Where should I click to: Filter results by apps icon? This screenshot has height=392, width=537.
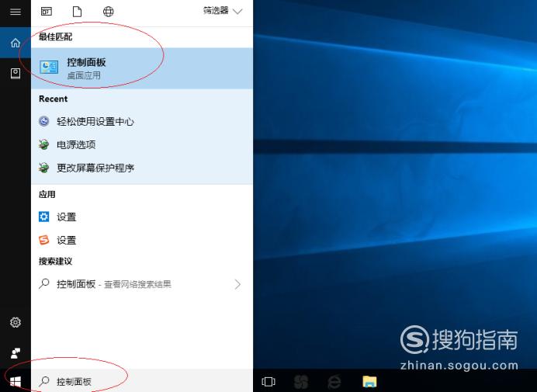point(47,12)
